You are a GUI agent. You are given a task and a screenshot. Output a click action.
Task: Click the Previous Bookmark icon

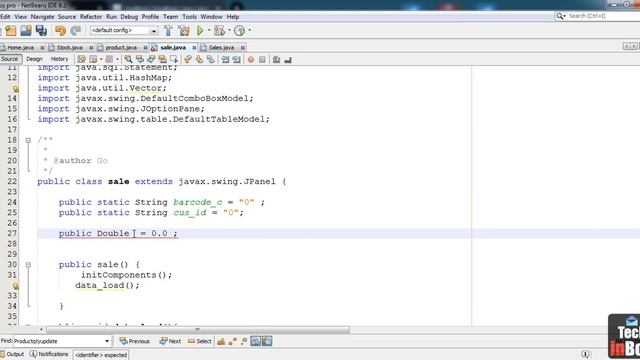188,60
